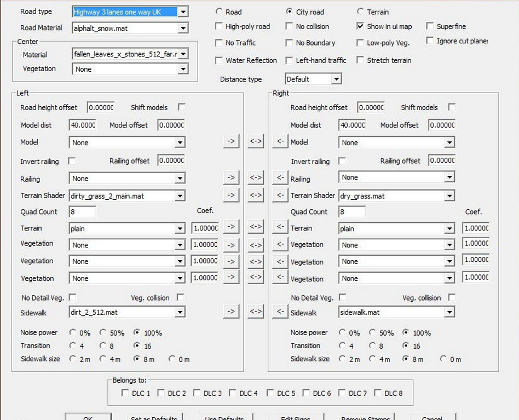Copy left Model to right with -> button

coord(231,141)
